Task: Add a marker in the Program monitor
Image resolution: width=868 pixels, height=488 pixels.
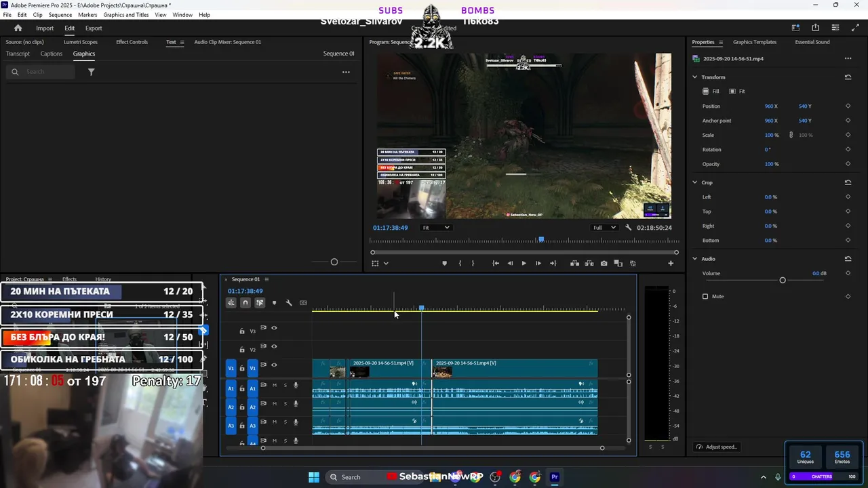Action: [x=445, y=263]
